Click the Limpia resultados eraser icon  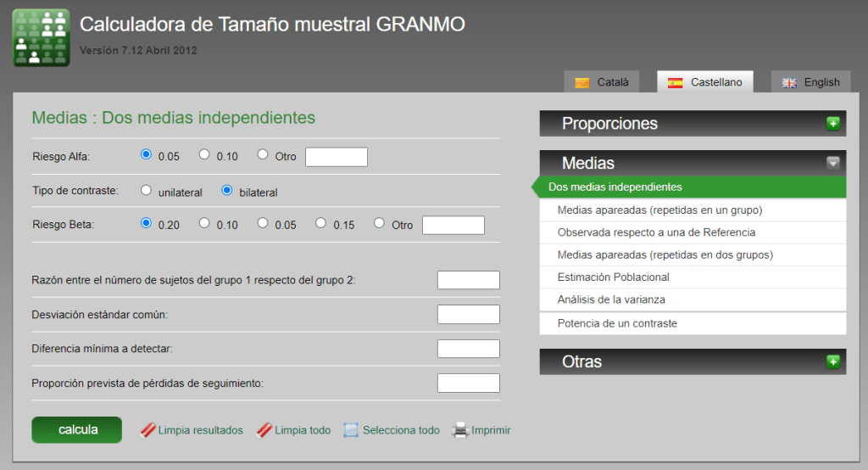pyautogui.click(x=147, y=430)
